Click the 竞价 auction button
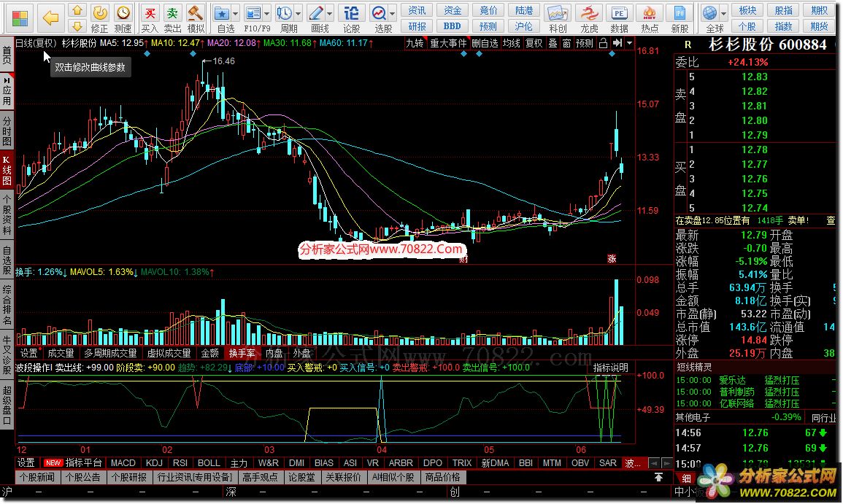The width and height of the screenshot is (843, 504). click(x=488, y=11)
